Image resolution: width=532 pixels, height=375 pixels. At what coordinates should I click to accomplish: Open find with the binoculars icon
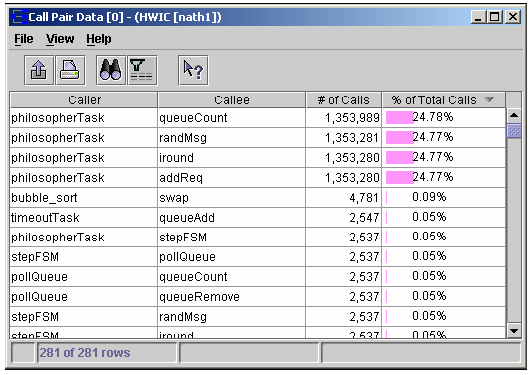(111, 70)
